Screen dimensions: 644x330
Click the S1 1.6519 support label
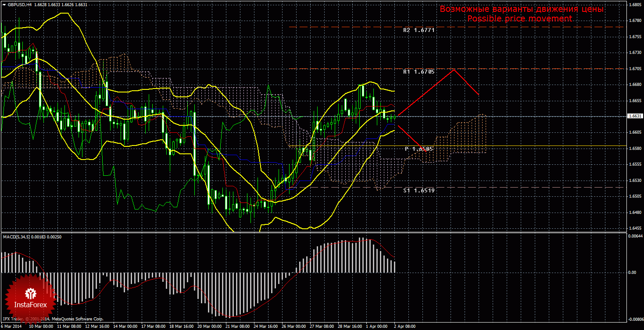[419, 190]
